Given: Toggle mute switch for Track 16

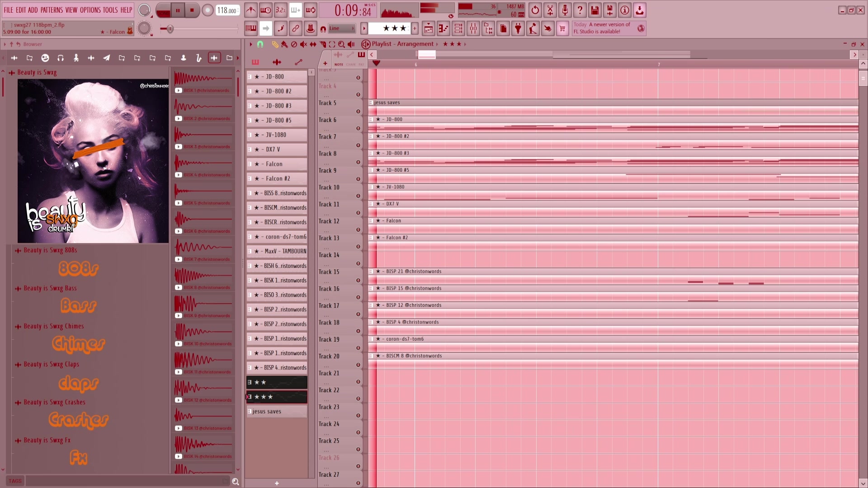Looking at the screenshot, I should pos(358,297).
